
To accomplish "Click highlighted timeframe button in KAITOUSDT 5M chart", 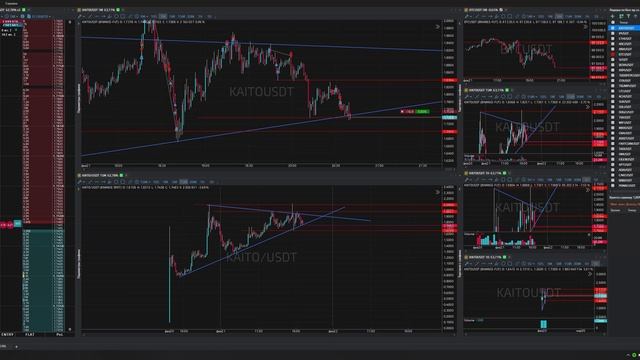I will [x=163, y=16].
